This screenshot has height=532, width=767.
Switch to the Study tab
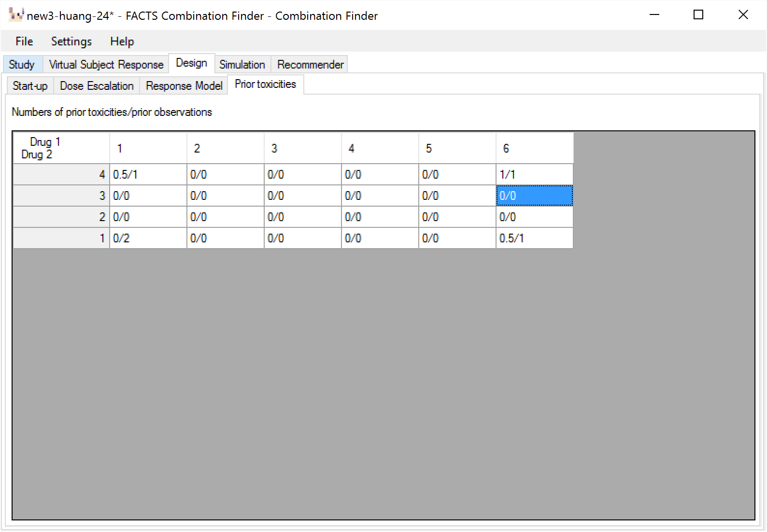coord(22,65)
